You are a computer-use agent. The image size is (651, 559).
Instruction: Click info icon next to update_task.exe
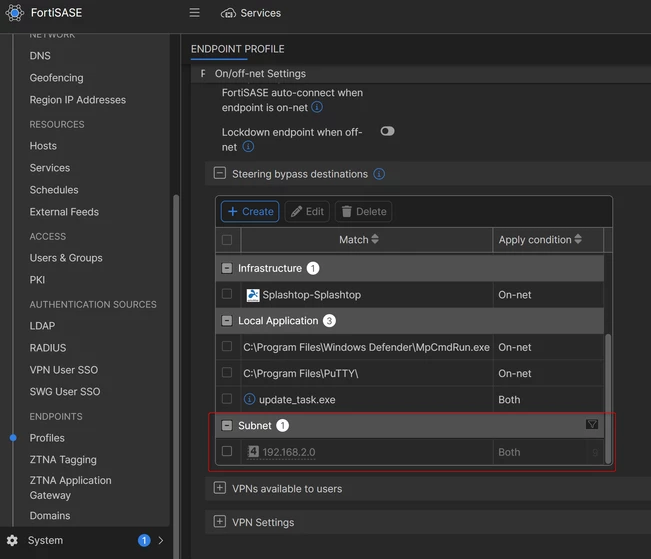coord(249,399)
